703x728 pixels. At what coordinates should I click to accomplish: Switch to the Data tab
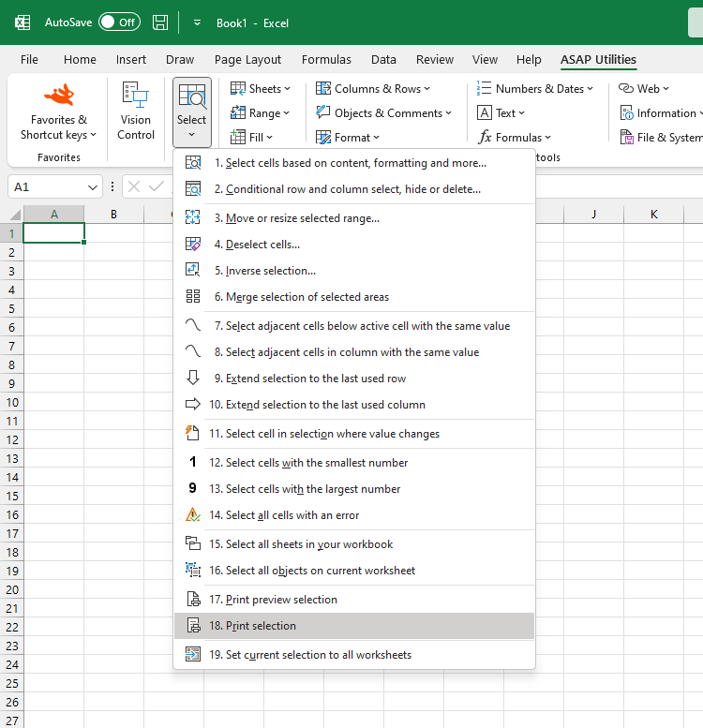(383, 59)
